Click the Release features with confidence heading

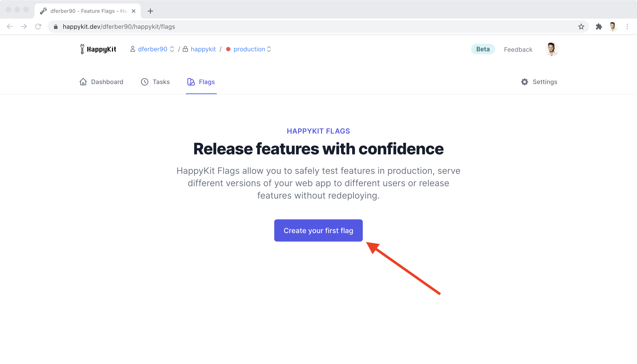[318, 149]
